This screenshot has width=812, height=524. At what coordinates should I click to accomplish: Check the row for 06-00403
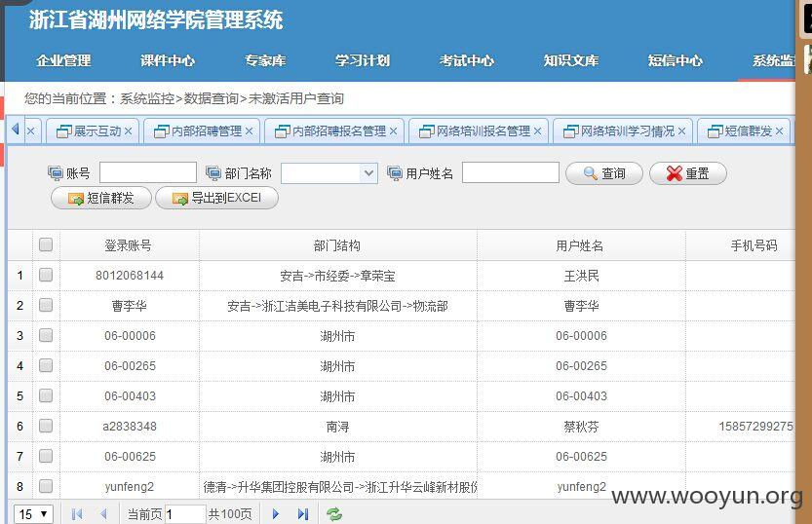point(46,395)
